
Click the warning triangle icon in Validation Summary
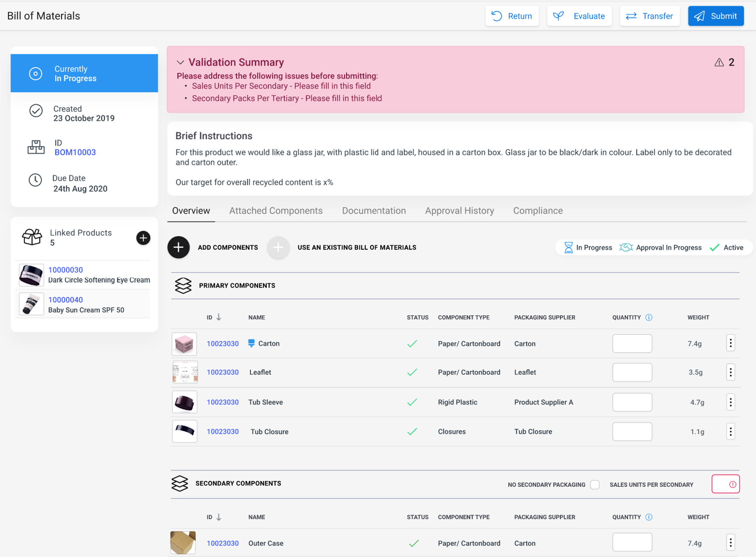coord(719,62)
